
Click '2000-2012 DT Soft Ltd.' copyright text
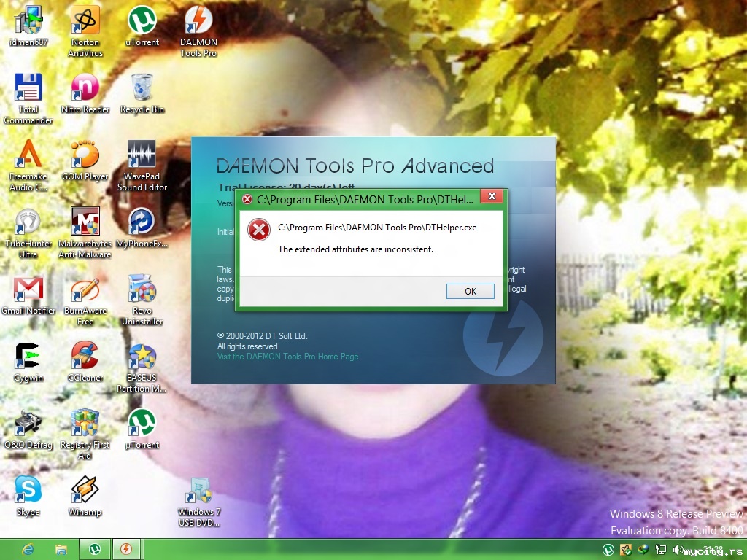[x=263, y=335]
